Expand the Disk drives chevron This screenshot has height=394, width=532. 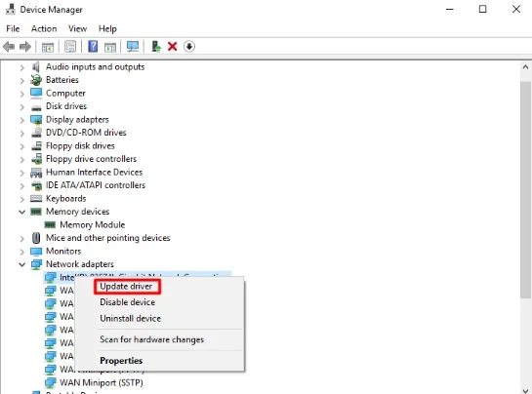(x=22, y=107)
